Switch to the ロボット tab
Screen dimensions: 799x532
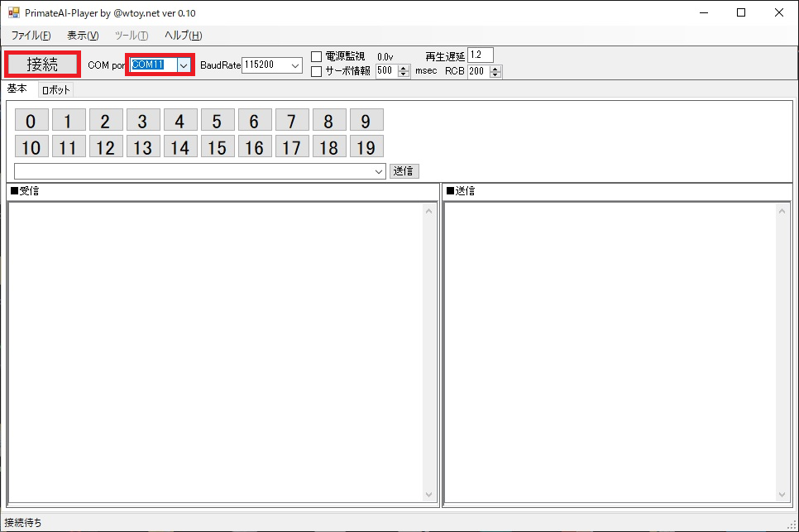[x=55, y=90]
